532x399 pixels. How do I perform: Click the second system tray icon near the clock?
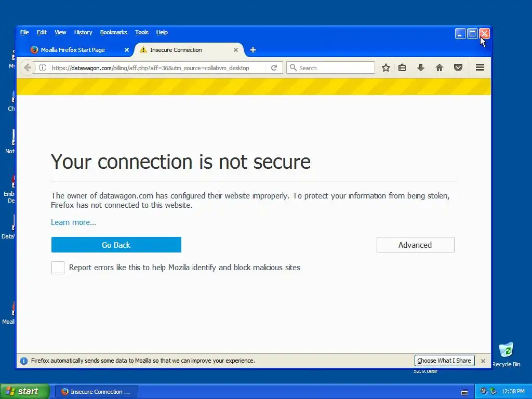[494, 391]
